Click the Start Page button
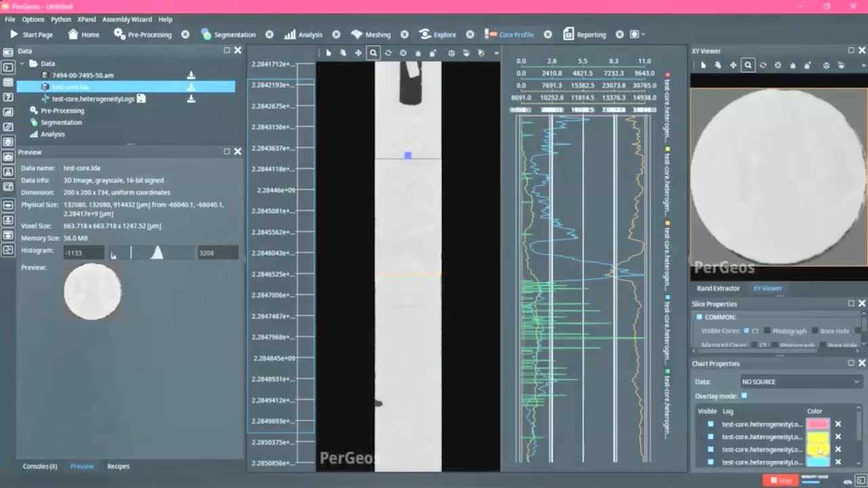The height and width of the screenshot is (488, 868). tap(31, 35)
